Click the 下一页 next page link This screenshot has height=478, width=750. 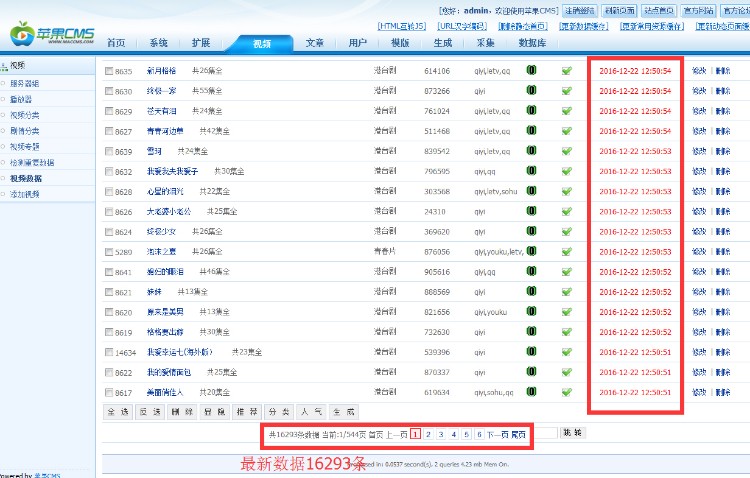[x=497, y=434]
